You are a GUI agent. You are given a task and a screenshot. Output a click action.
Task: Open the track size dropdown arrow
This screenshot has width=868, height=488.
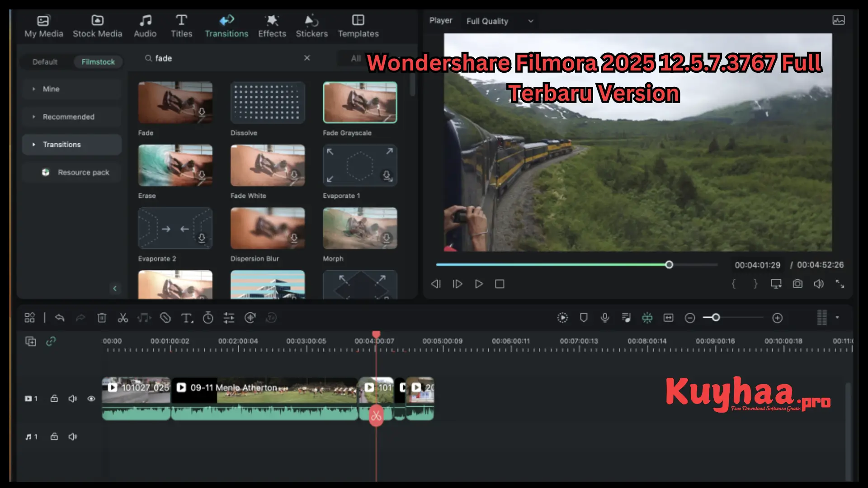(x=837, y=318)
